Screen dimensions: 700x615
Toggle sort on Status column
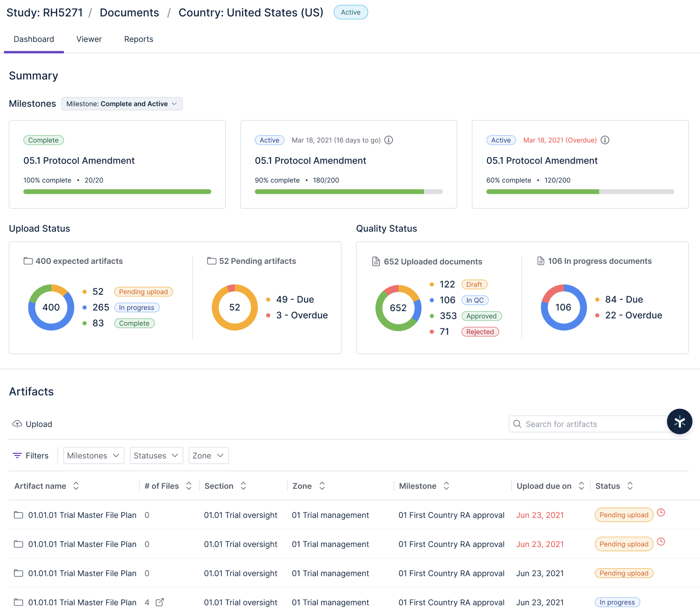click(630, 486)
